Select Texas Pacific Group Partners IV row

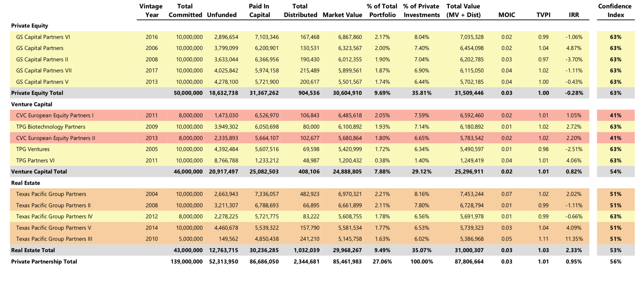(54, 217)
